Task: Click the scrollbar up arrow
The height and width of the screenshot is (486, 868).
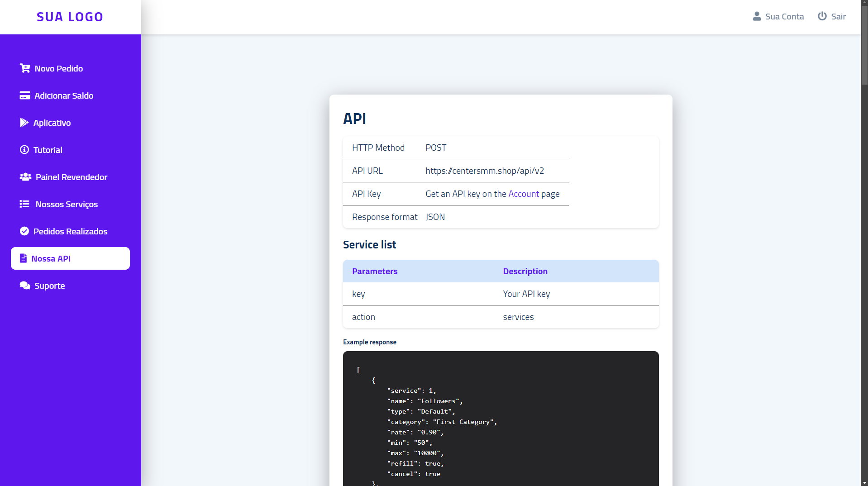Action: [x=863, y=3]
